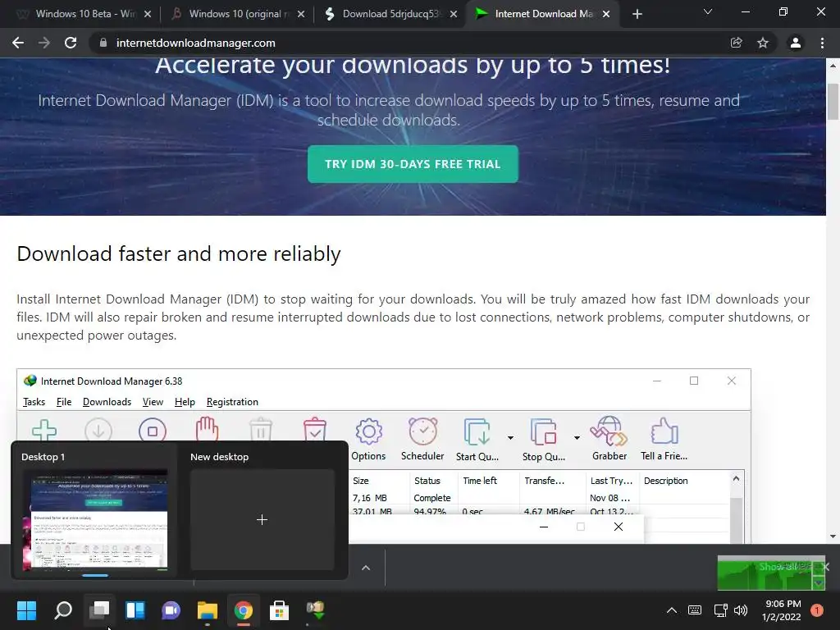Switch to Windows 10 (original) tab

[x=235, y=14]
